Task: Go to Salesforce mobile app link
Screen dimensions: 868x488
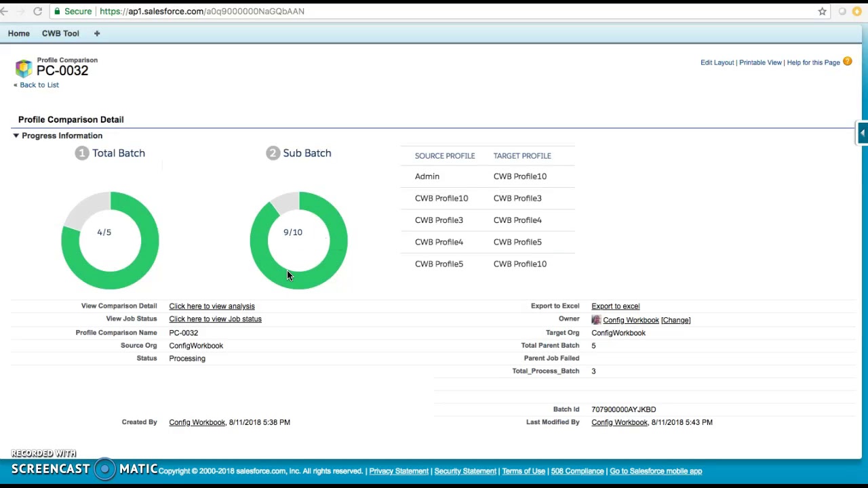Action: 656,471
